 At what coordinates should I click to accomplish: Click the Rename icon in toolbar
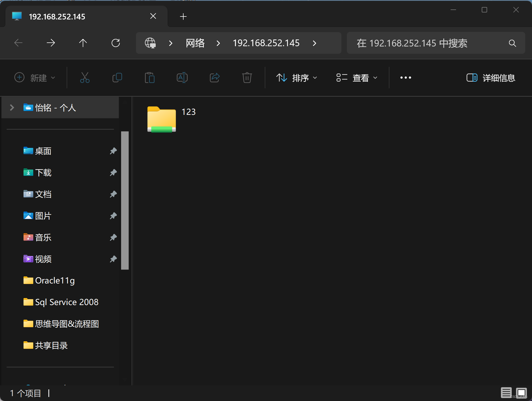(182, 78)
